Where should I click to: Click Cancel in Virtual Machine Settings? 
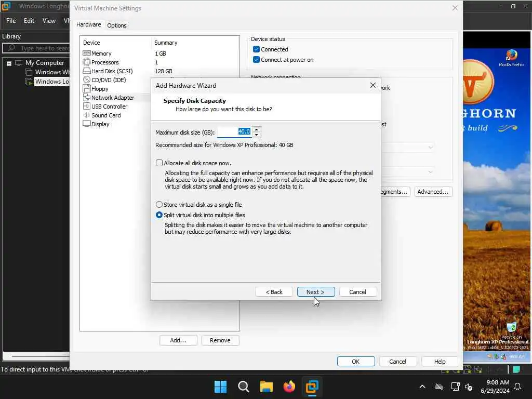tap(397, 362)
